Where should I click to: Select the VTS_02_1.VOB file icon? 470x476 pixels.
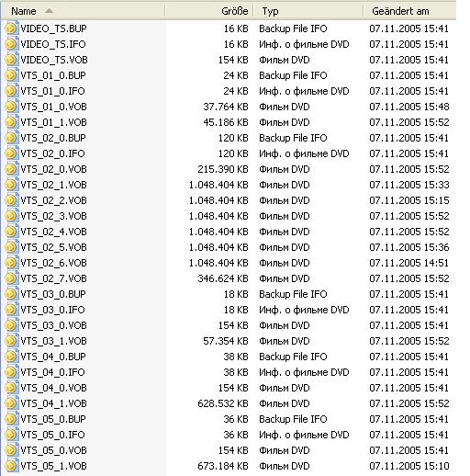[x=11, y=185]
